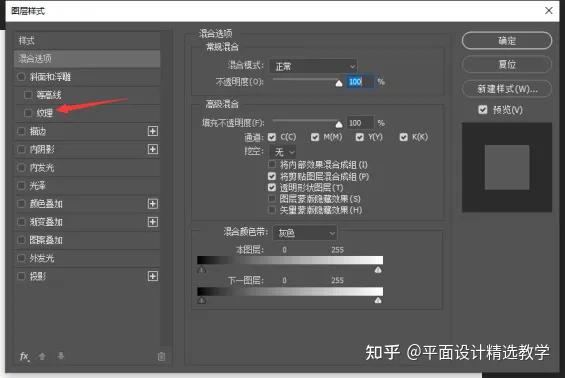This screenshot has height=378, width=565.
Task: Open the 内发光 settings row
Action: (x=87, y=168)
